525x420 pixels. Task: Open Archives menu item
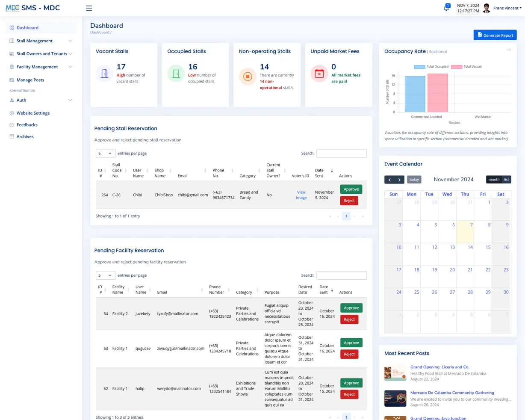(41, 136)
